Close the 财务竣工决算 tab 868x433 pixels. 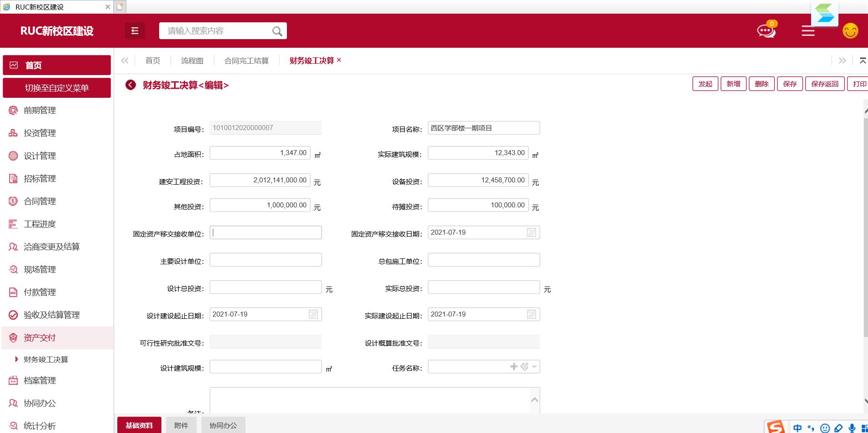pyautogui.click(x=339, y=60)
